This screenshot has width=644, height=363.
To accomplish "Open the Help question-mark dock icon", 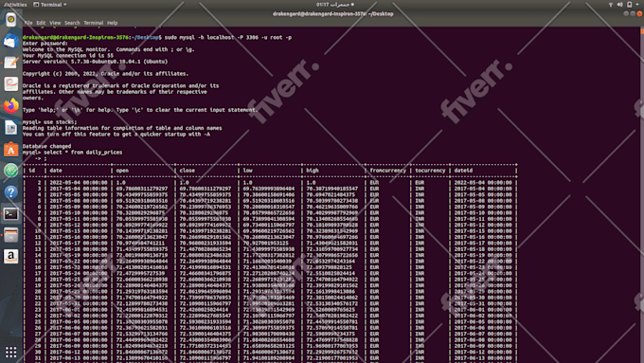I will tap(11, 192).
